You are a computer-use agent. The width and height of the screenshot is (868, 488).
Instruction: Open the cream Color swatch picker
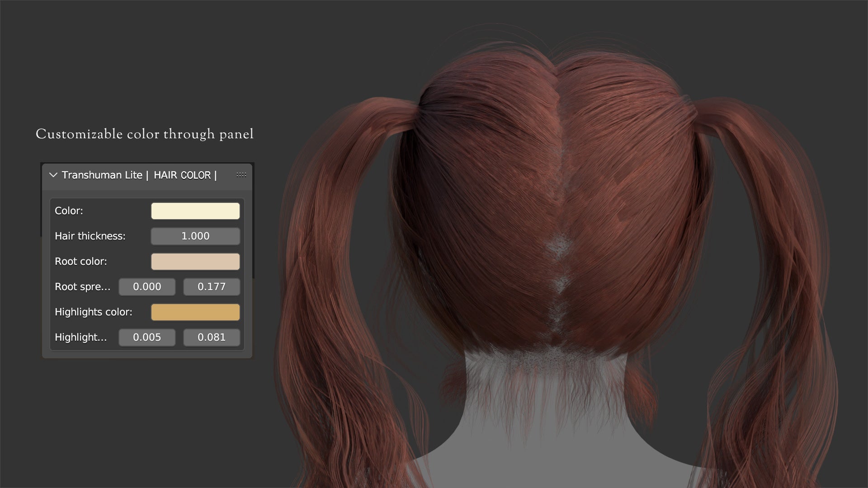(195, 211)
